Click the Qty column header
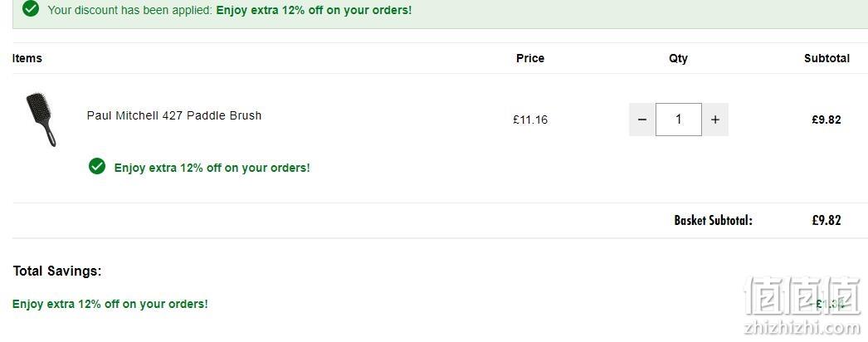This screenshot has height=342, width=868. 678,58
